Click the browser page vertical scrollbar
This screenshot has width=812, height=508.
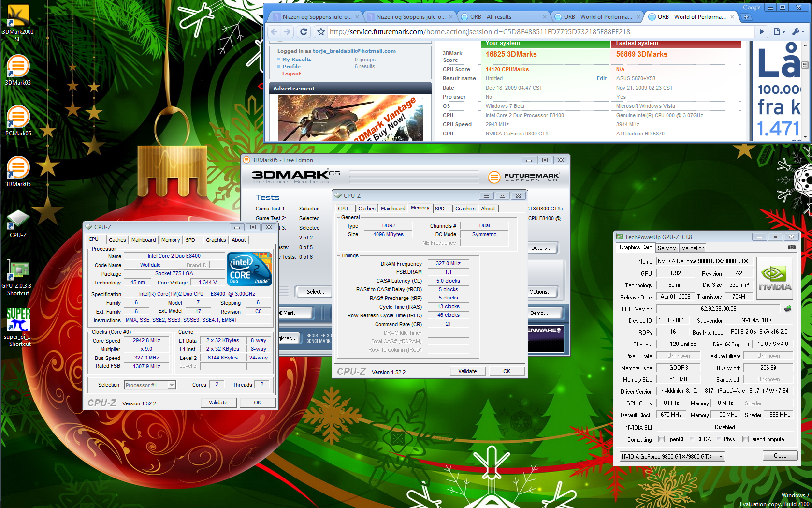pyautogui.click(x=805, y=91)
